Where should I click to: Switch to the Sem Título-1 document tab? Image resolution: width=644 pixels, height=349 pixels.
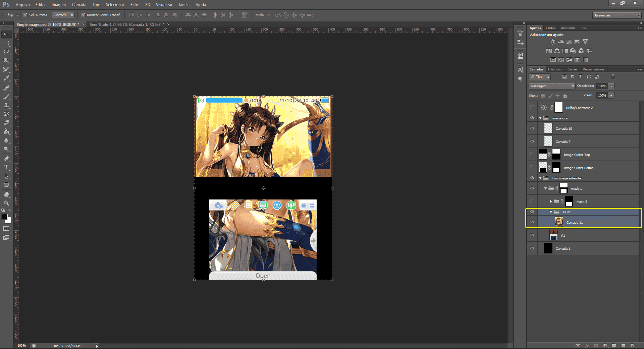127,24
